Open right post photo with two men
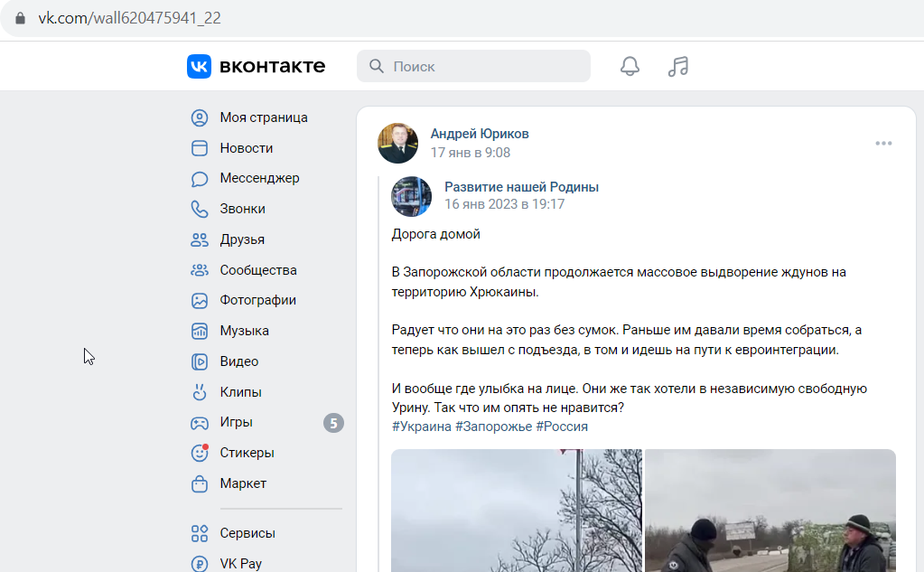Viewport: 924px width, 572px height. click(770, 511)
